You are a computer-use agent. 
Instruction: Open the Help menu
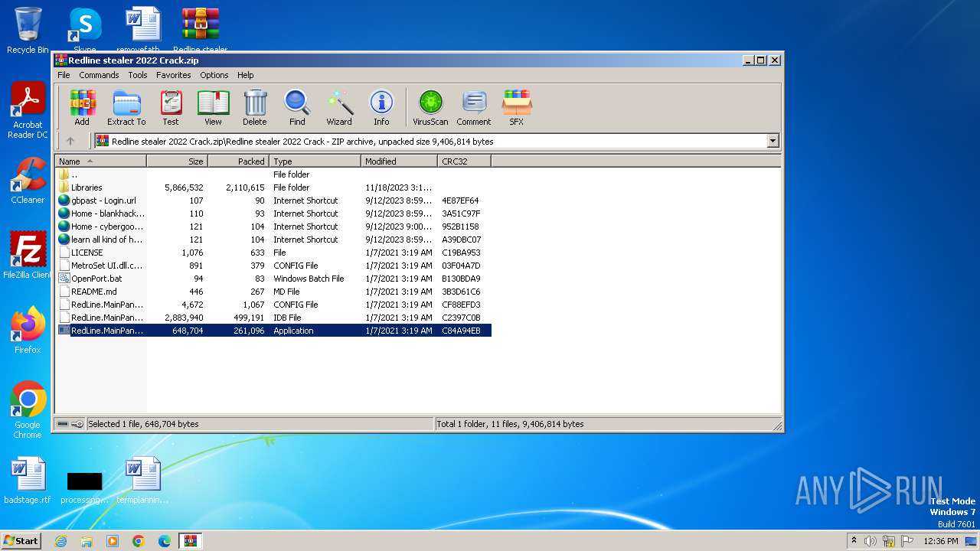(246, 75)
